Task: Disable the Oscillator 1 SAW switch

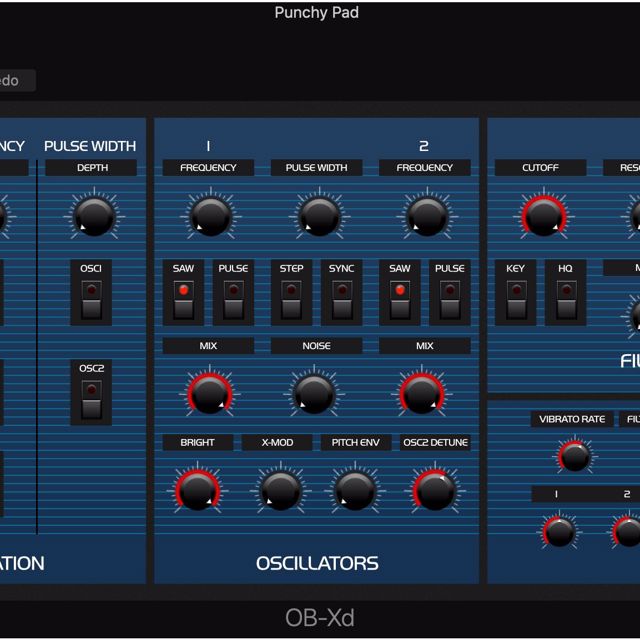Action: point(184,300)
